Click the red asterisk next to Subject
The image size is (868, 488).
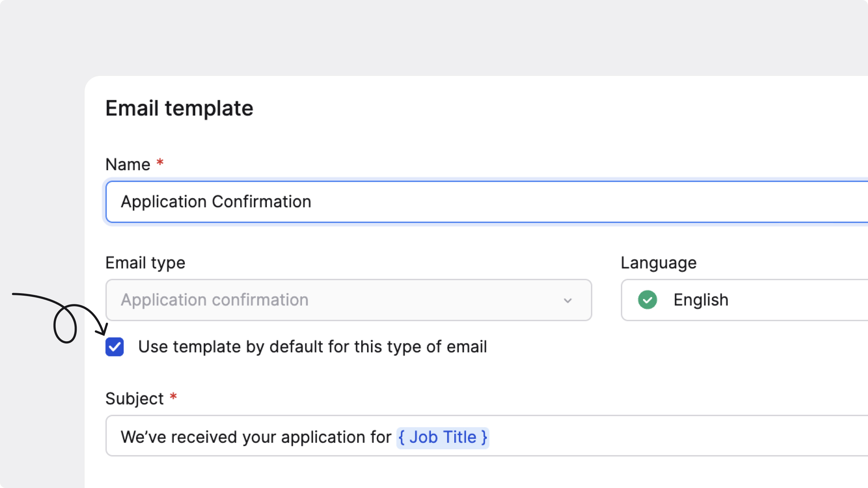click(173, 397)
